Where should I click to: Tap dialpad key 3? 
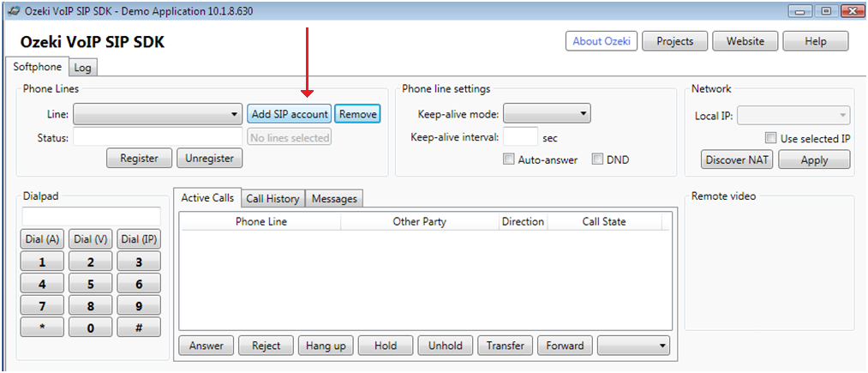[139, 262]
